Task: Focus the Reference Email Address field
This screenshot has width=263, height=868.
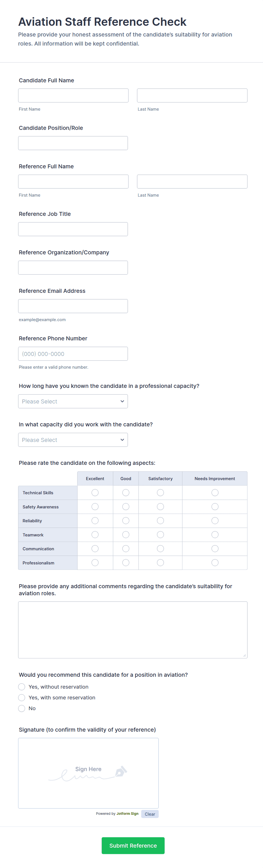Action: pos(73,306)
